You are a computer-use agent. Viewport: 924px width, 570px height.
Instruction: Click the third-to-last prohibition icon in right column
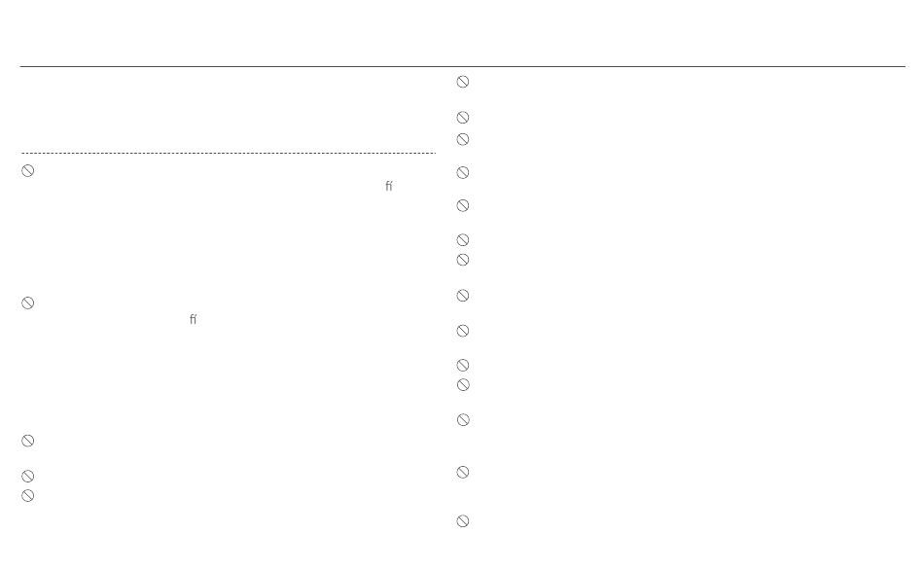[463, 419]
